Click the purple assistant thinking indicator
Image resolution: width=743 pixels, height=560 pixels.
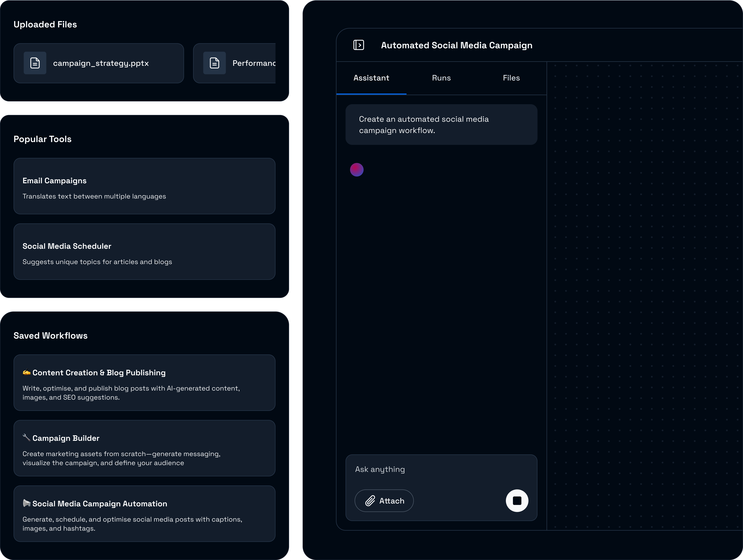point(357,170)
